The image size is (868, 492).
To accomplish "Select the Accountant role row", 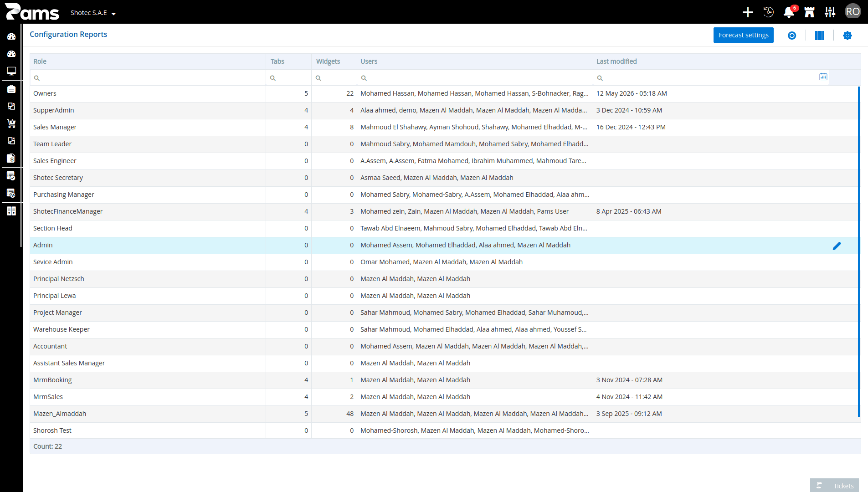I will click(445, 346).
